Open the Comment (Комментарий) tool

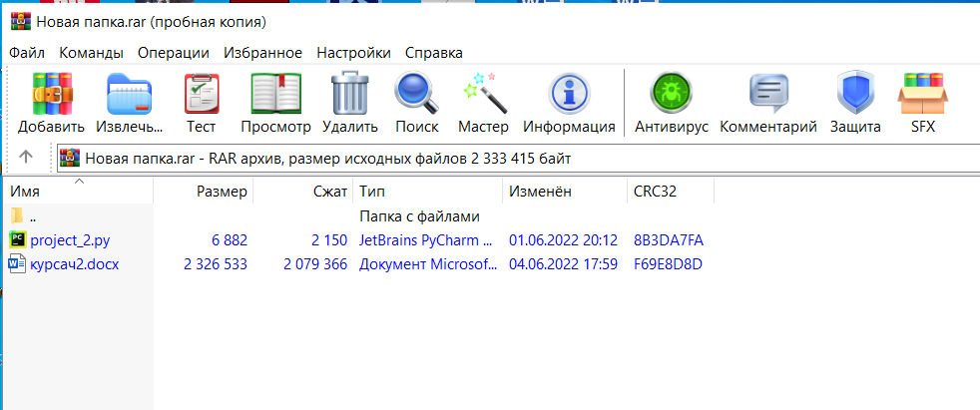coord(768,97)
